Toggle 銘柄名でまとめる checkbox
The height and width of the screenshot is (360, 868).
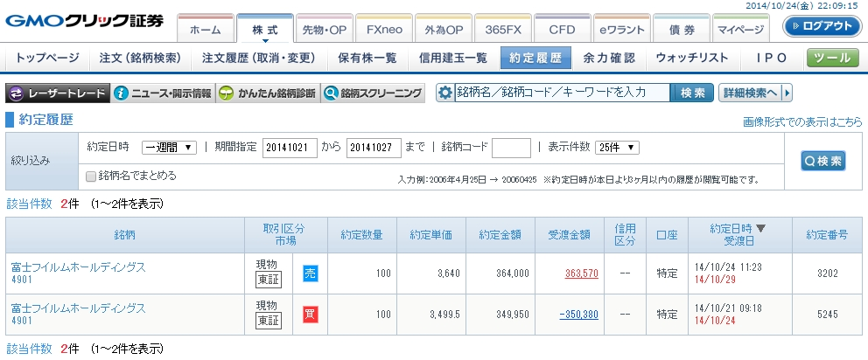pyautogui.click(x=92, y=176)
